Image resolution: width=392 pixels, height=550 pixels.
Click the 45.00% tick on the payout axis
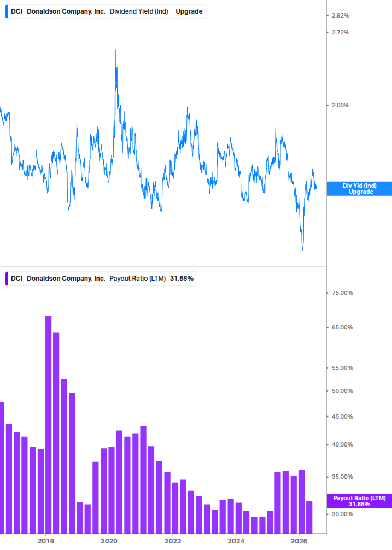[342, 416]
